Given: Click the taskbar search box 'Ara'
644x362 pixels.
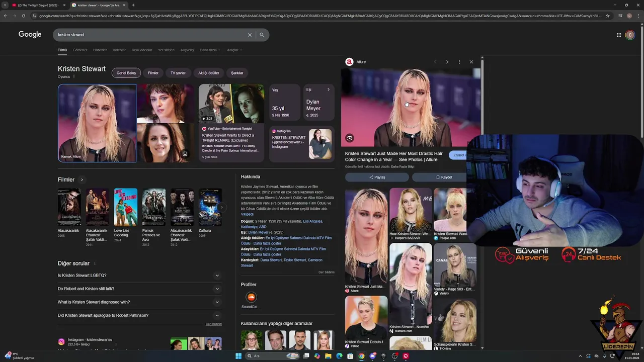Looking at the screenshot, I should click(x=272, y=356).
